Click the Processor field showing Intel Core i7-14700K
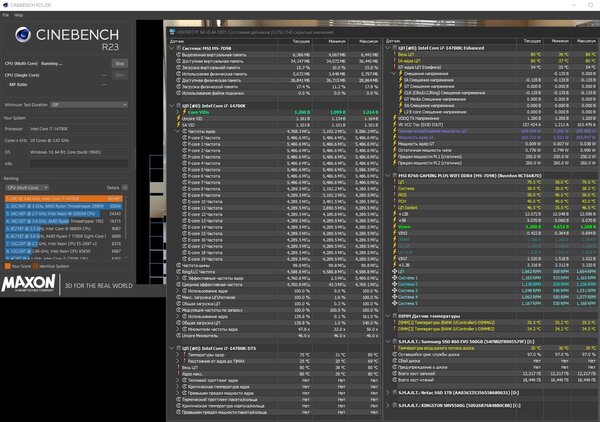This screenshot has height=422, width=600. 78,129
